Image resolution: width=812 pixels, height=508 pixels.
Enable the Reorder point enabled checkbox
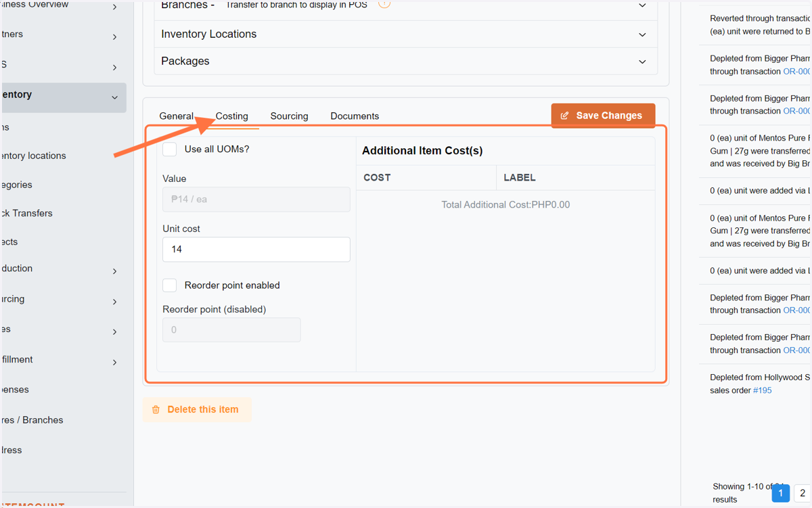tap(170, 285)
